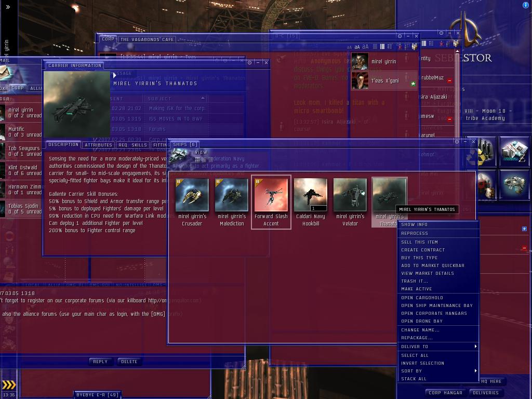Show chat member list without portraits

tap(375, 46)
